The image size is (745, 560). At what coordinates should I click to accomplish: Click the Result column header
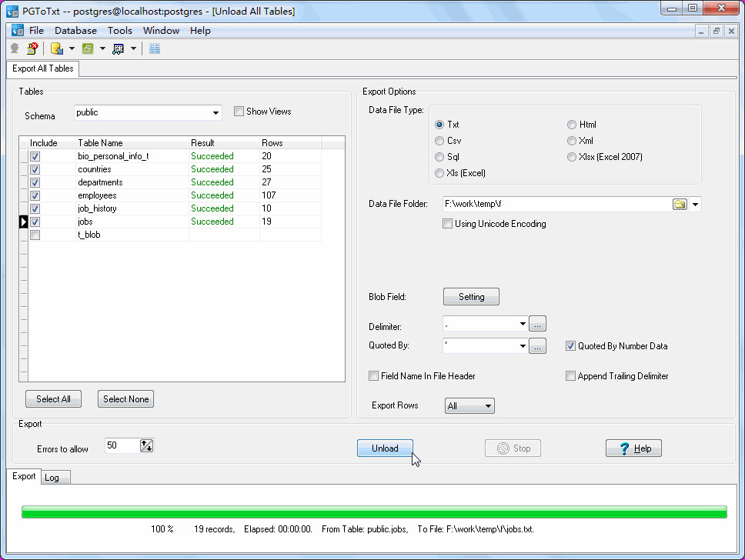(x=224, y=143)
